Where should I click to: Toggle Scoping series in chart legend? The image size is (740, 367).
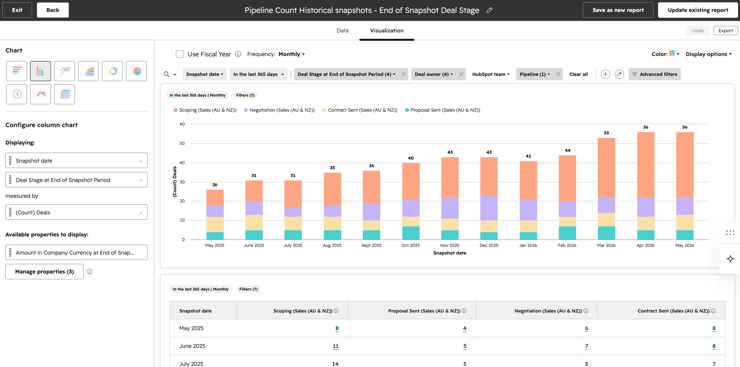click(x=206, y=110)
